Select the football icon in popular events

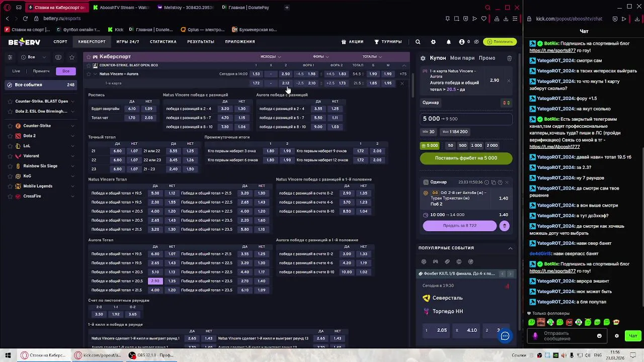click(424, 261)
